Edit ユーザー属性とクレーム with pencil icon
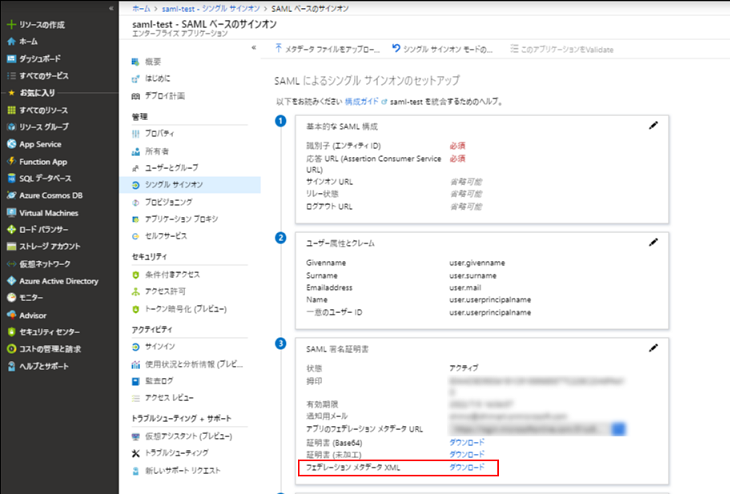The width and height of the screenshot is (730, 494). pos(653,242)
